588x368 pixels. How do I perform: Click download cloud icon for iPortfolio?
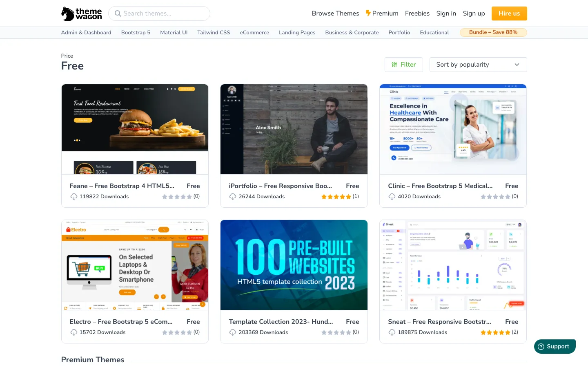tap(233, 197)
